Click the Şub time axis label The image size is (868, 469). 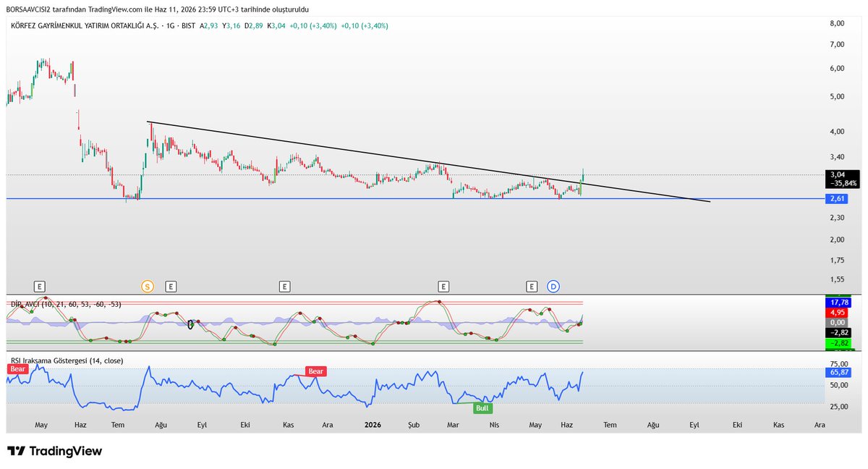point(414,425)
